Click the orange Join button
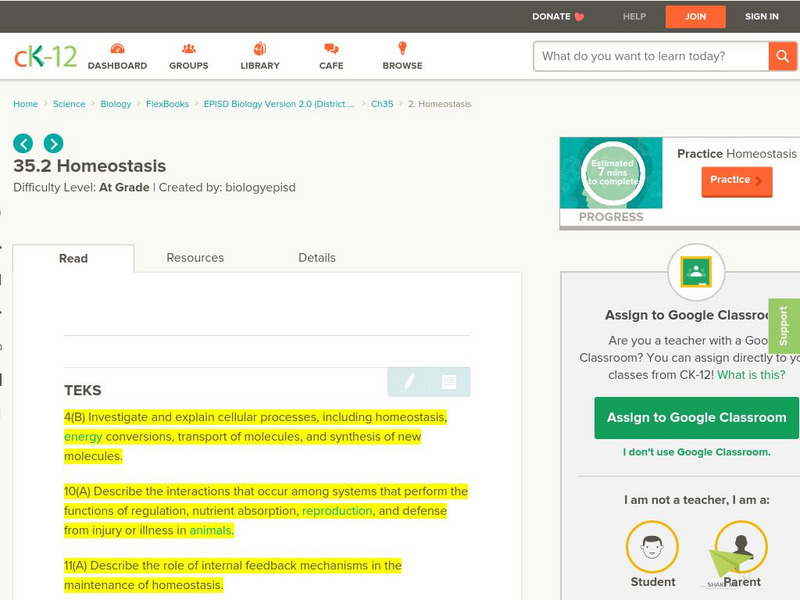Viewport: 800px width, 600px height. coord(695,17)
